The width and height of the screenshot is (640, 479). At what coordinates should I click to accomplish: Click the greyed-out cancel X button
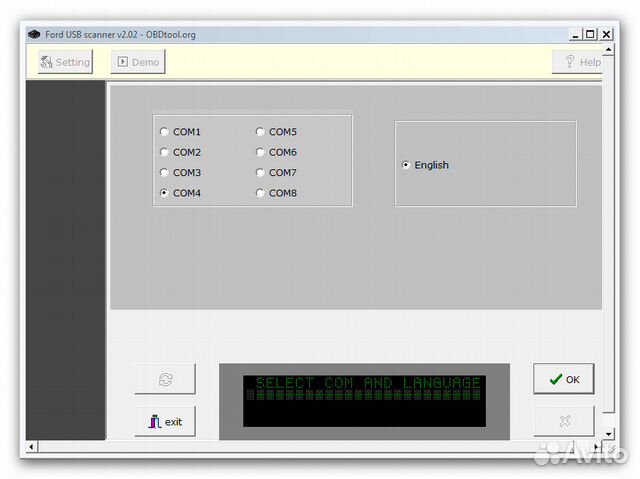point(564,421)
